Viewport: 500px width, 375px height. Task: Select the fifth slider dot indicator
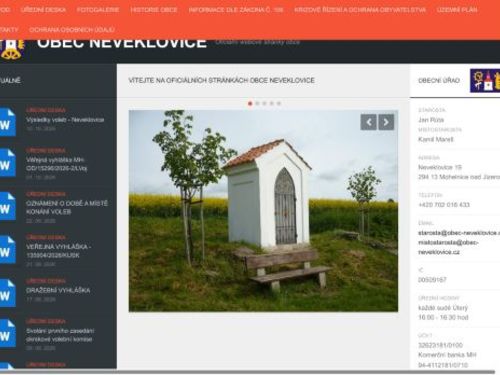pyautogui.click(x=279, y=103)
